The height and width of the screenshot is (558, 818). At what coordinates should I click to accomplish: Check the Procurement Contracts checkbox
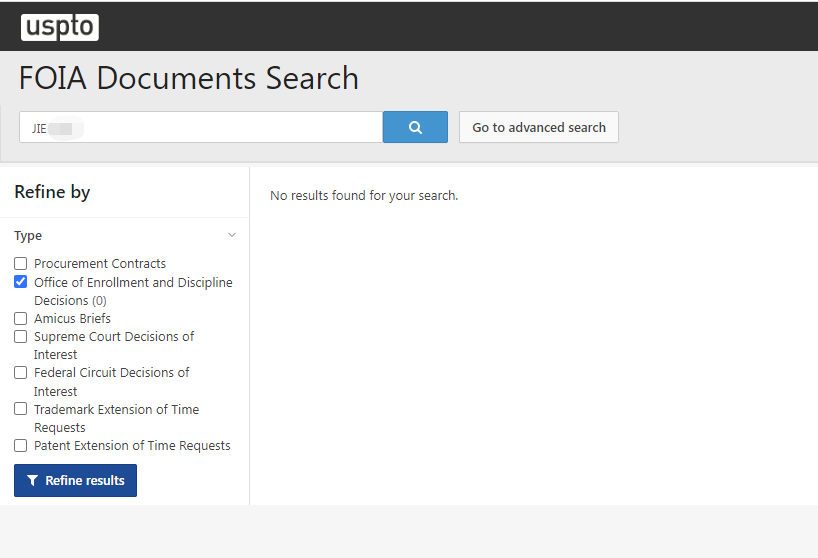[x=20, y=263]
